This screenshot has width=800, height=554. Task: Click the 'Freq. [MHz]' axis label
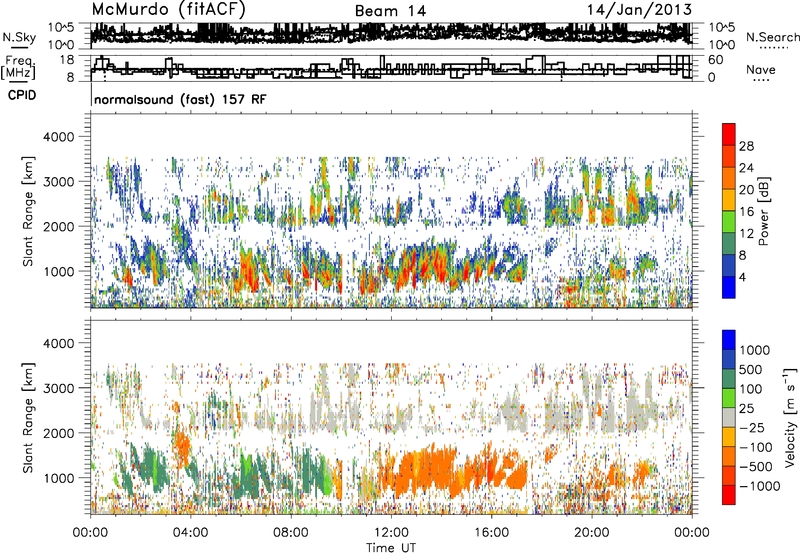pos(18,67)
